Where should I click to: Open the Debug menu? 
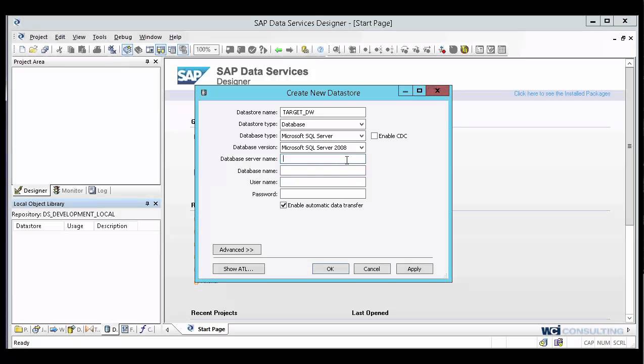point(123,37)
